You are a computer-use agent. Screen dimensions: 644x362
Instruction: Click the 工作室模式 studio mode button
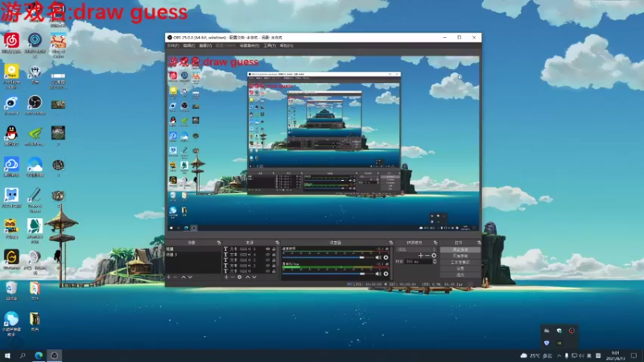click(x=460, y=262)
